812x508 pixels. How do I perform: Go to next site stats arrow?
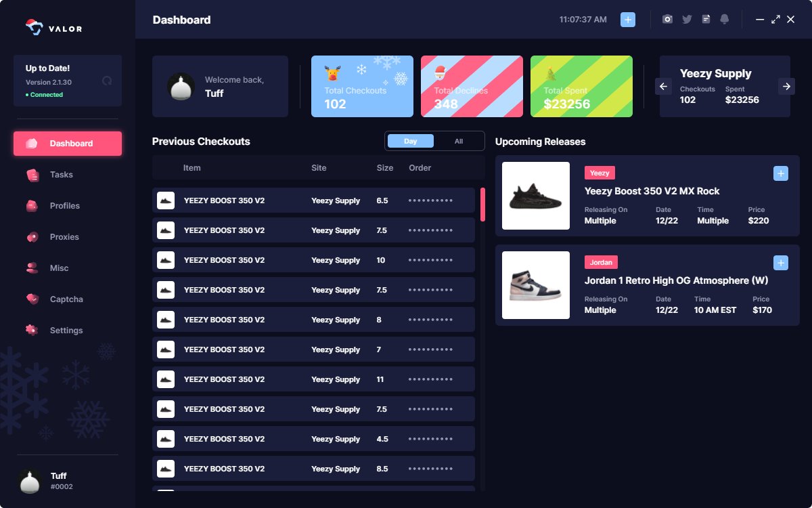[x=786, y=86]
